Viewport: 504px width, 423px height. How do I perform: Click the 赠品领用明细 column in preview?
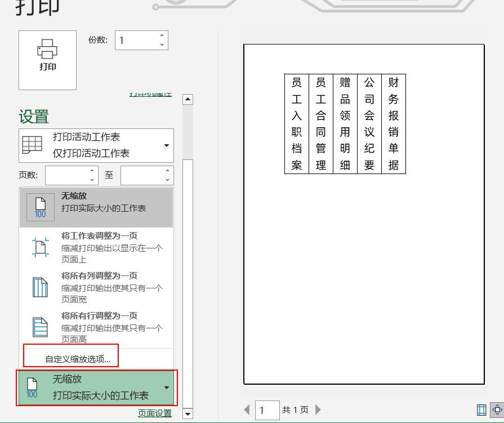coord(345,124)
